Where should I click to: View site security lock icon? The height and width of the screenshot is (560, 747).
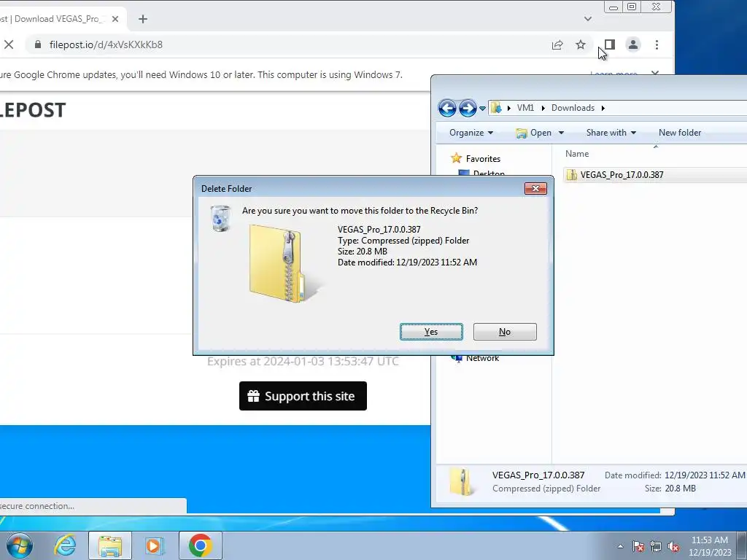(x=38, y=44)
